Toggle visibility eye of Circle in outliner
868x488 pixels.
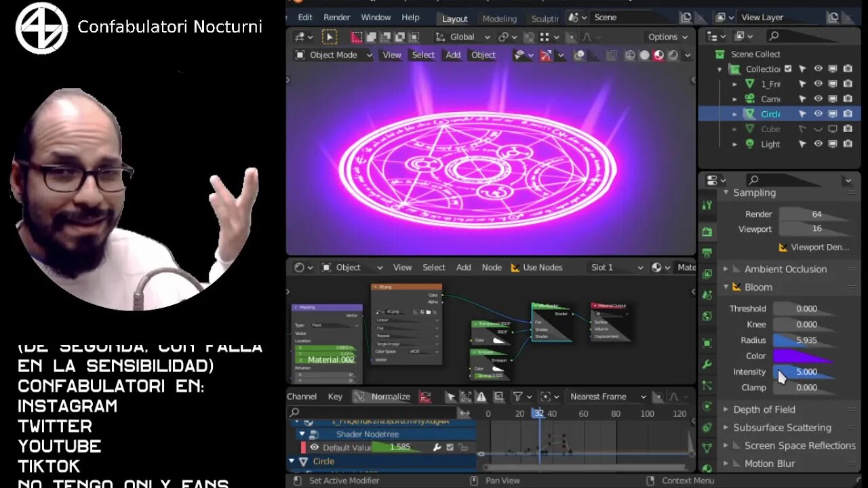[x=818, y=114]
